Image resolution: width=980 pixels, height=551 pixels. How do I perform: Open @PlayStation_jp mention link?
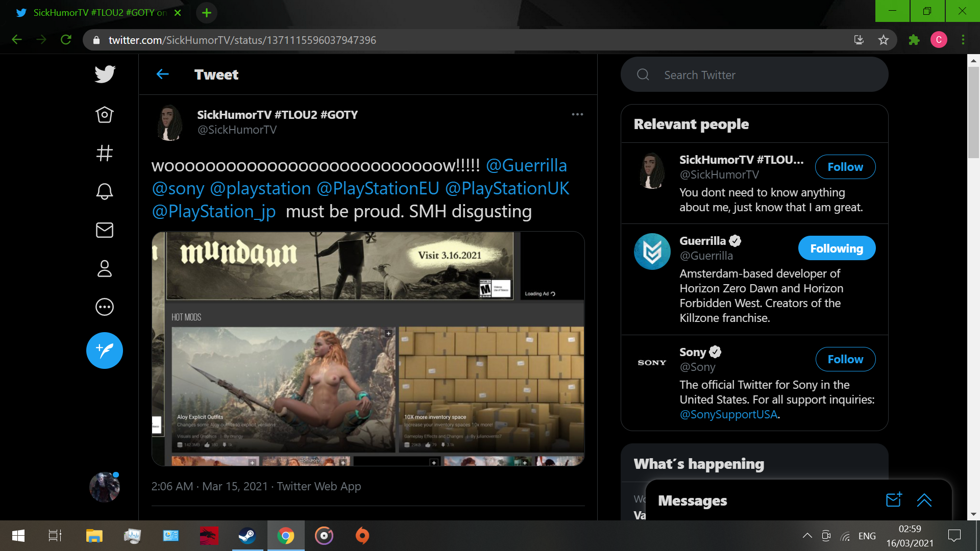tap(214, 211)
